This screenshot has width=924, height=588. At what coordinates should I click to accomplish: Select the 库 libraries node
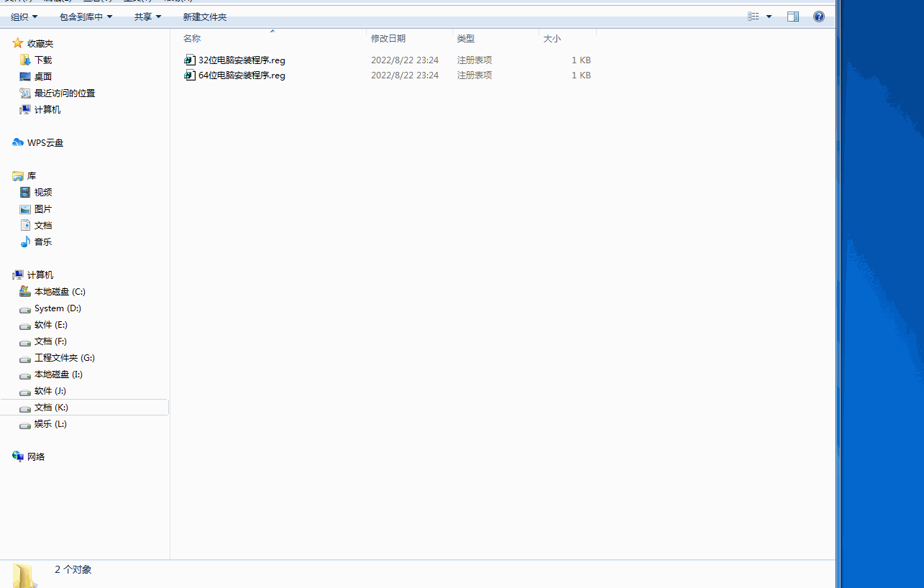[x=24, y=175]
